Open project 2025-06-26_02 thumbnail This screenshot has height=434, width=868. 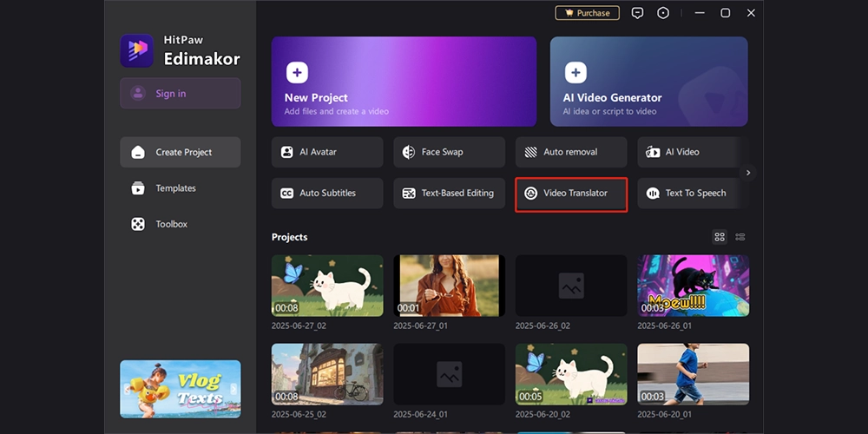tap(571, 286)
